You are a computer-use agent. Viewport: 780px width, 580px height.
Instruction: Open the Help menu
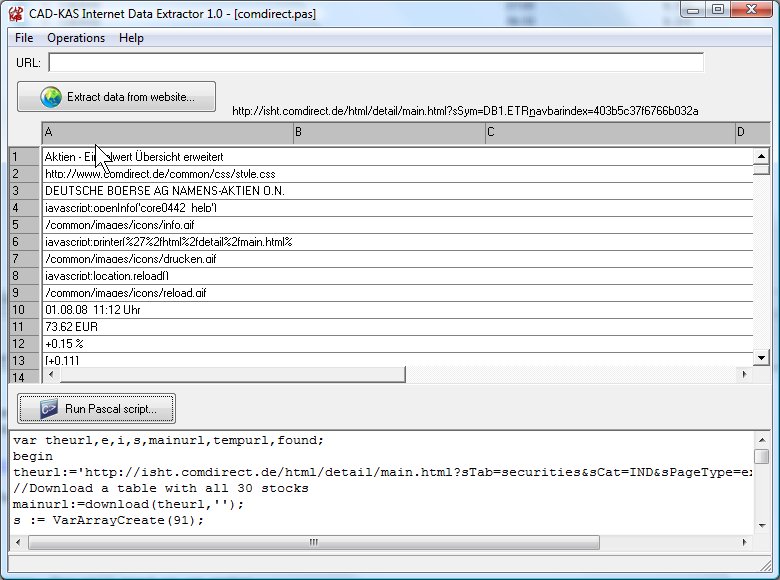coord(131,38)
